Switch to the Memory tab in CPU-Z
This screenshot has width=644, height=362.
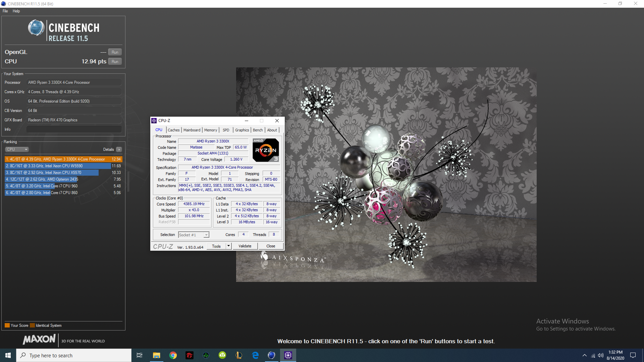pyautogui.click(x=211, y=130)
